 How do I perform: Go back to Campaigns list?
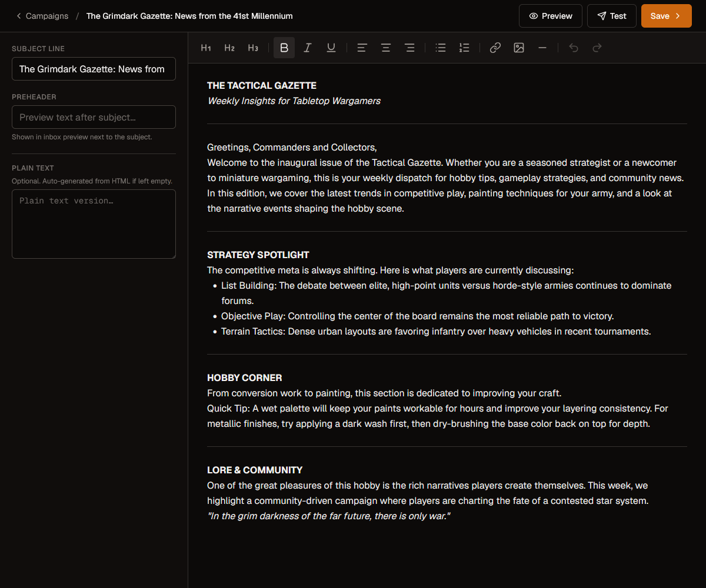point(42,16)
